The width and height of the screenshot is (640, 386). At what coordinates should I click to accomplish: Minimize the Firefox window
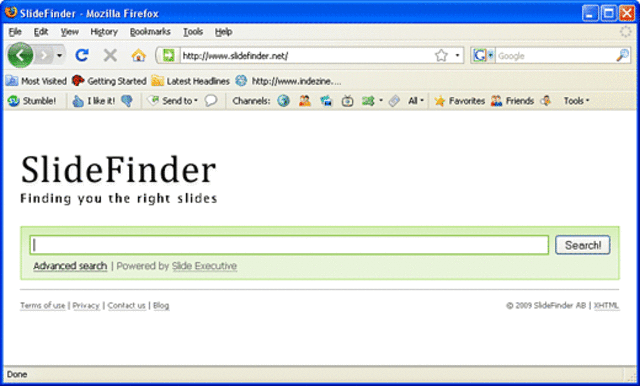tap(590, 13)
